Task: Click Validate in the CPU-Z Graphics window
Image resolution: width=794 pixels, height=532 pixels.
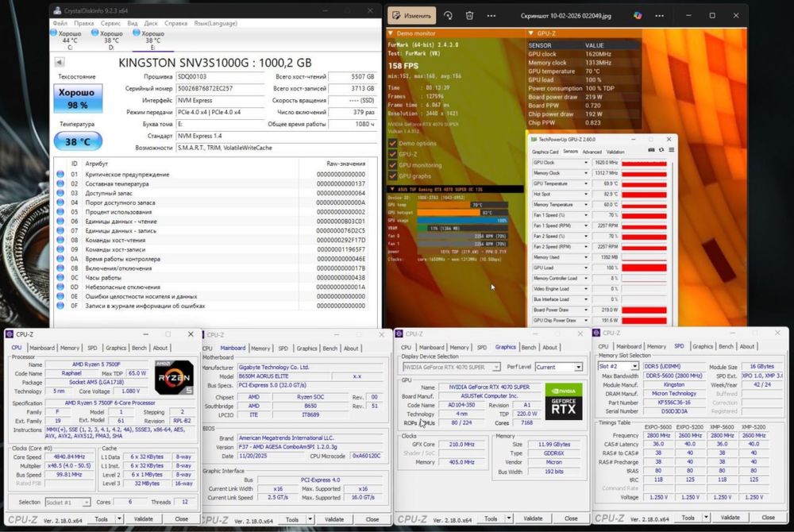Action: (533, 519)
